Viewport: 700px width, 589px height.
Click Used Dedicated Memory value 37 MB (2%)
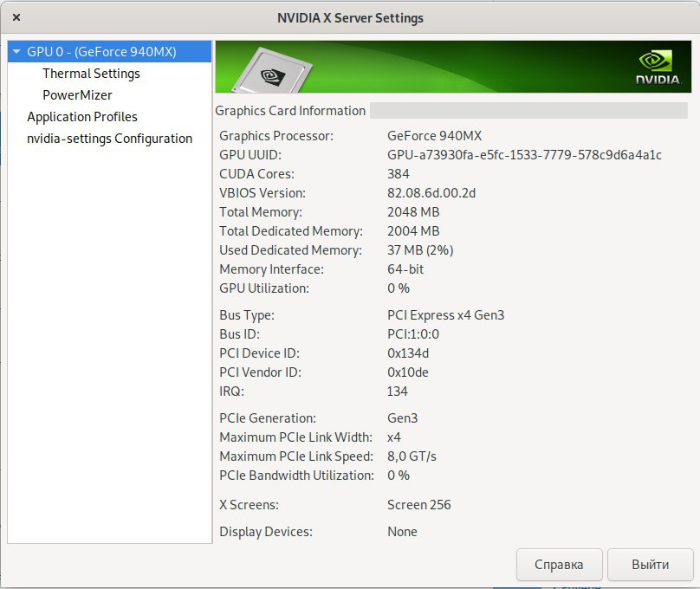coord(420,250)
